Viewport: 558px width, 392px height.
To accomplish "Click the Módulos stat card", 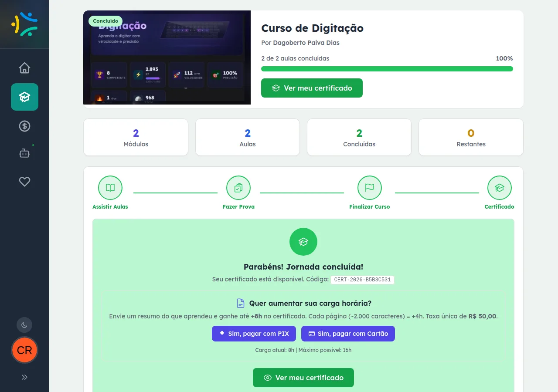I will 136,137.
